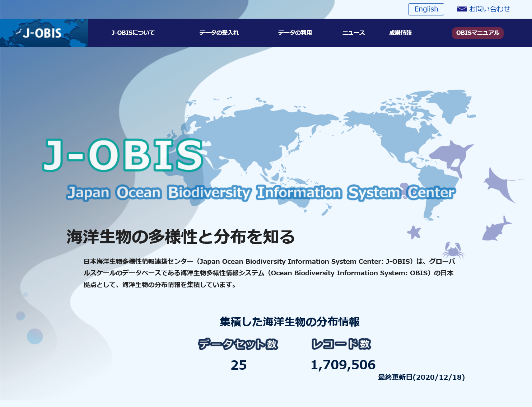Click the 最終更新日(2020/12/18) text
The image size is (532, 407).
(x=421, y=377)
